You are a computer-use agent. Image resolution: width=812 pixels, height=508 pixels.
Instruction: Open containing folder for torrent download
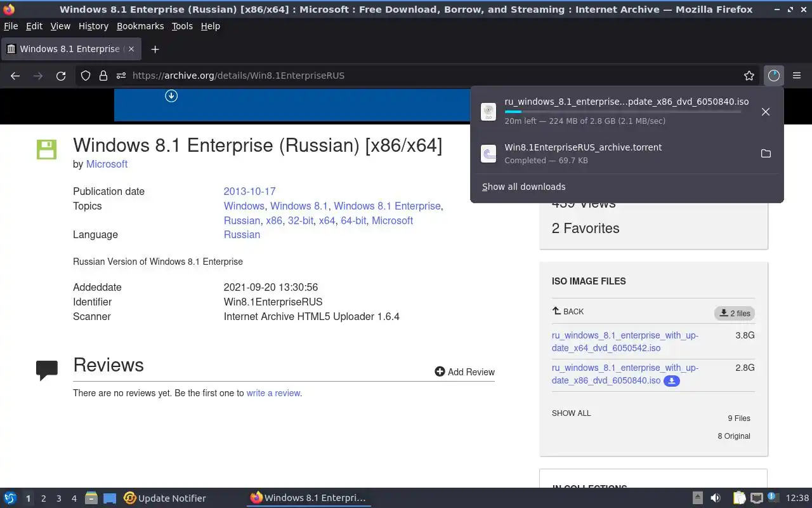(x=766, y=154)
